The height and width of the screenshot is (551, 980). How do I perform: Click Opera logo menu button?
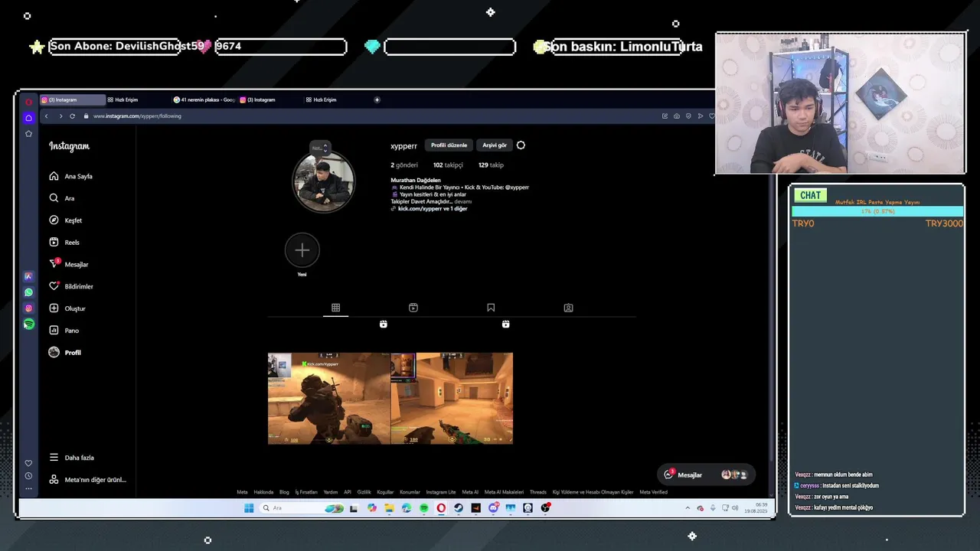click(28, 102)
